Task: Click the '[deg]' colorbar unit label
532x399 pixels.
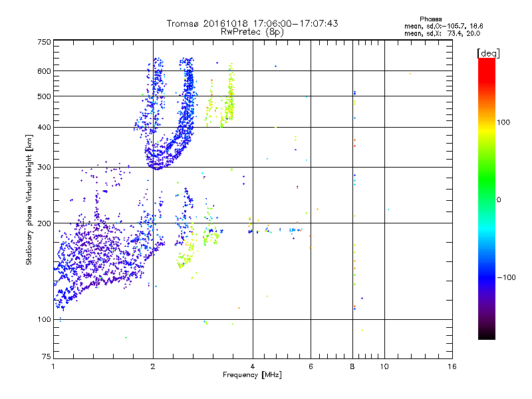Action: click(x=488, y=54)
